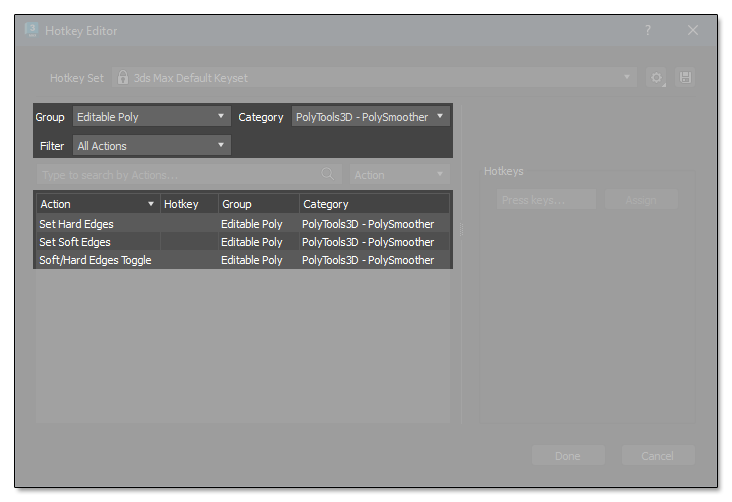
Task: Select Soft/Hard Edges Toggle action
Action: coord(97,260)
